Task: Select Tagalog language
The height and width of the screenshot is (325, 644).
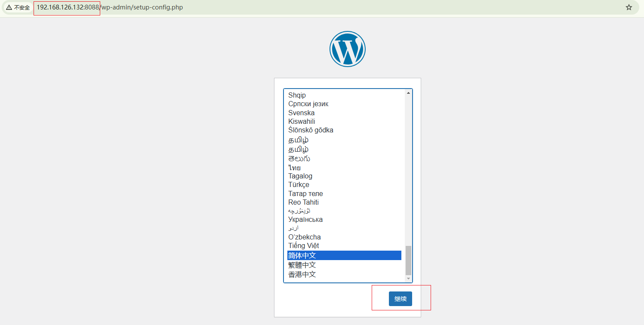Action: click(x=344, y=176)
